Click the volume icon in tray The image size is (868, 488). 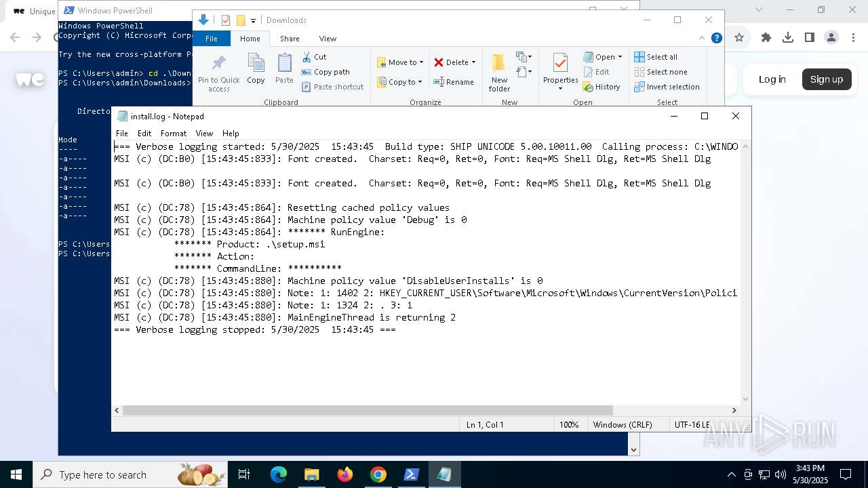[x=781, y=474]
